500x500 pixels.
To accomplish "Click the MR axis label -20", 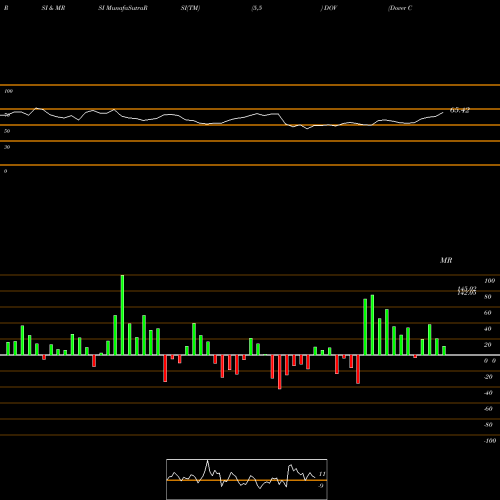I will point(488,377).
